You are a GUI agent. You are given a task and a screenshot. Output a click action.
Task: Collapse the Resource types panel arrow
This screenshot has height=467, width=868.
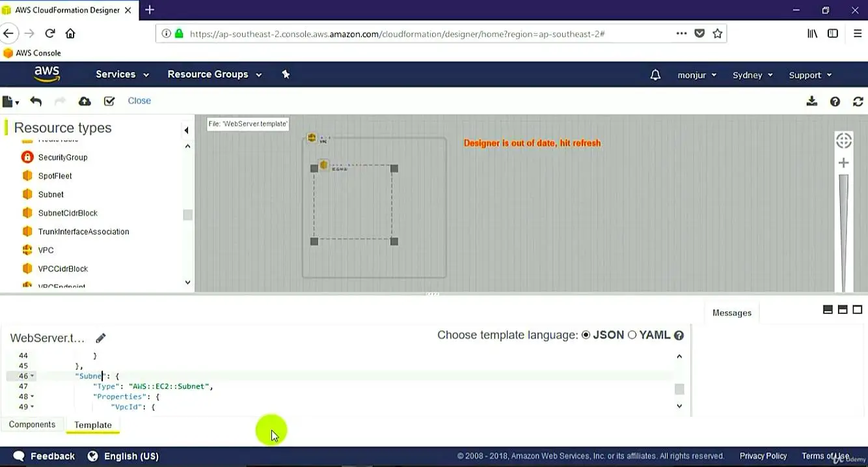[x=186, y=130]
